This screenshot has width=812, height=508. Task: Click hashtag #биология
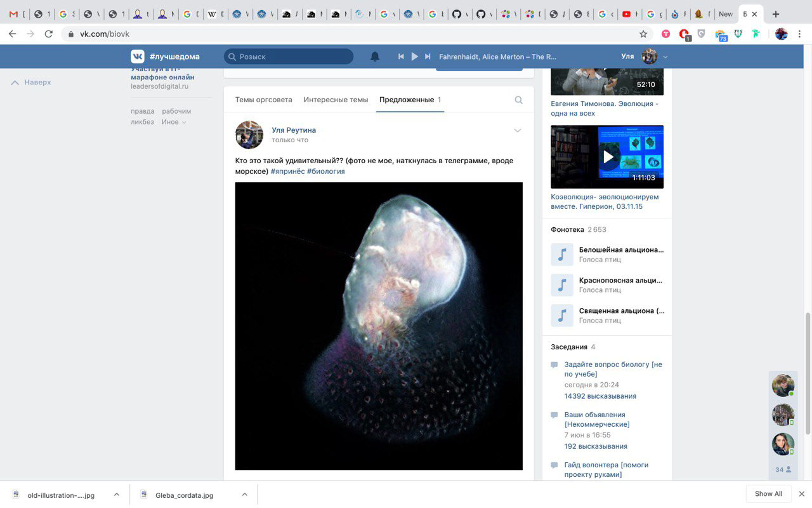pyautogui.click(x=326, y=171)
